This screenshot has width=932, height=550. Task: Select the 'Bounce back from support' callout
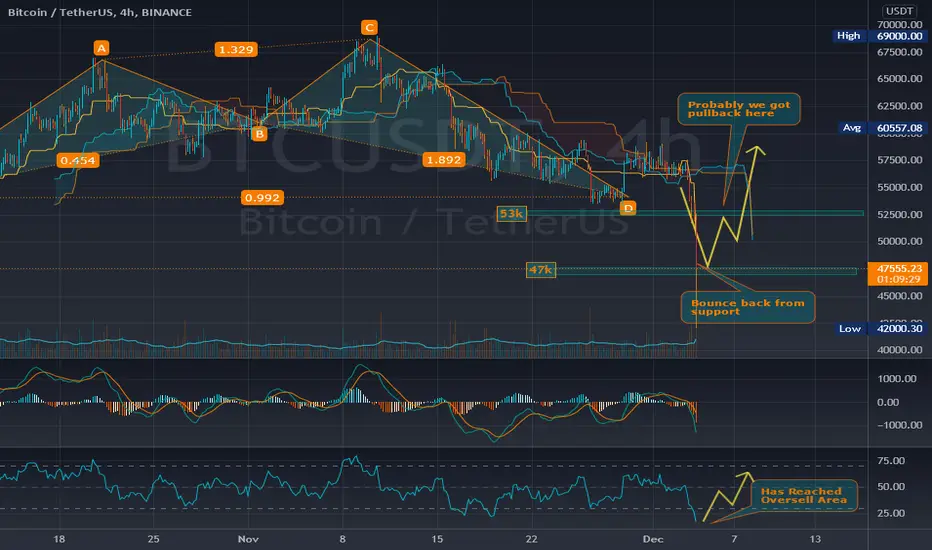pyautogui.click(x=748, y=307)
